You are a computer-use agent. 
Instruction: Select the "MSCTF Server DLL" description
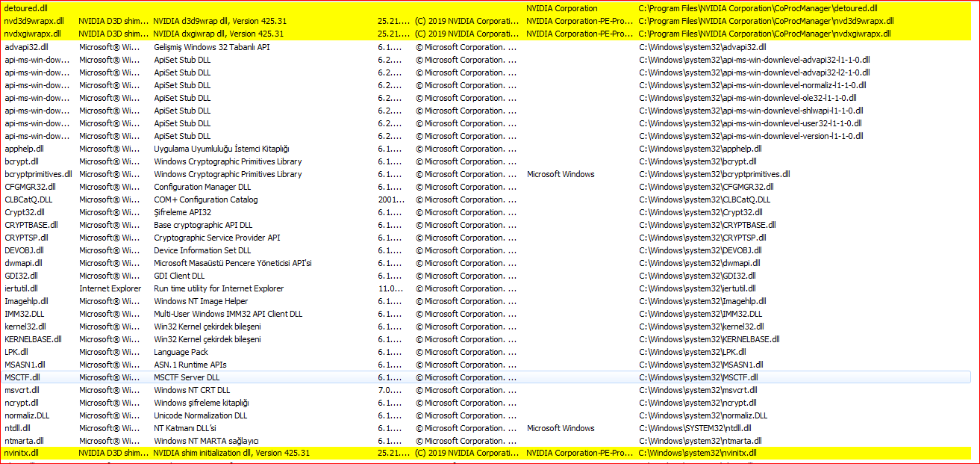[x=187, y=377]
